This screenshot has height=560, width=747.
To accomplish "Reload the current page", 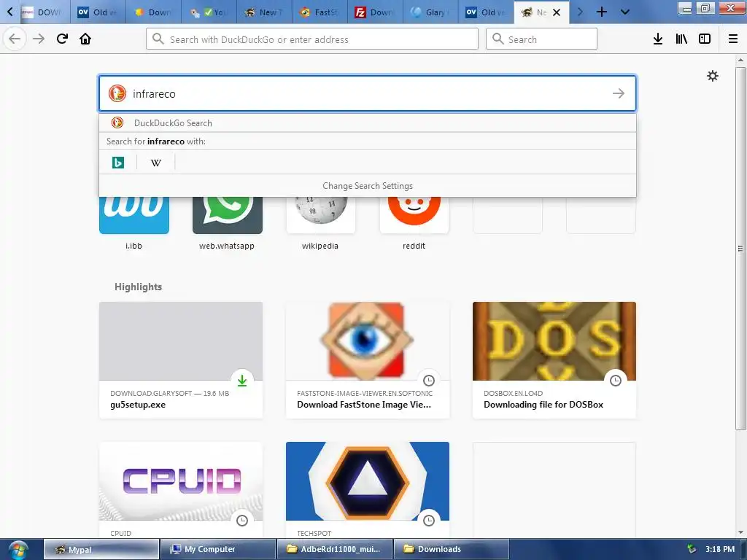I will [x=62, y=39].
